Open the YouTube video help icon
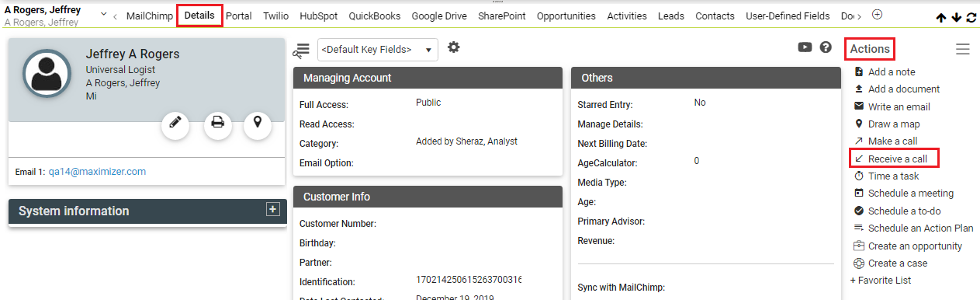Screen dimensions: 980x300 pos(805,47)
